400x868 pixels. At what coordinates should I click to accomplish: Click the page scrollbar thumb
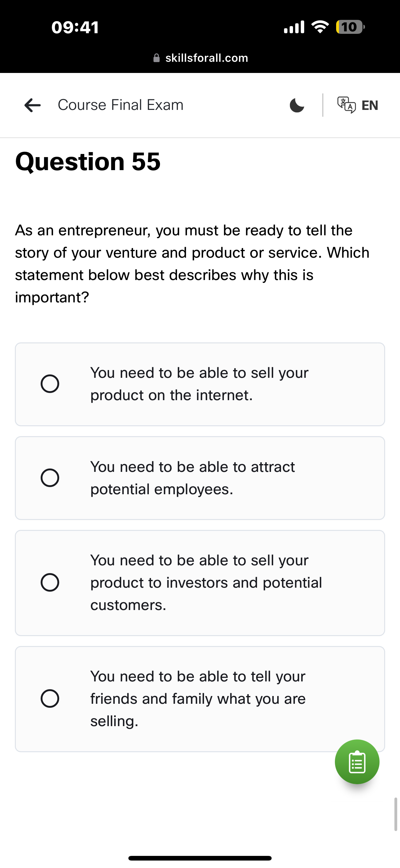tap(396, 814)
